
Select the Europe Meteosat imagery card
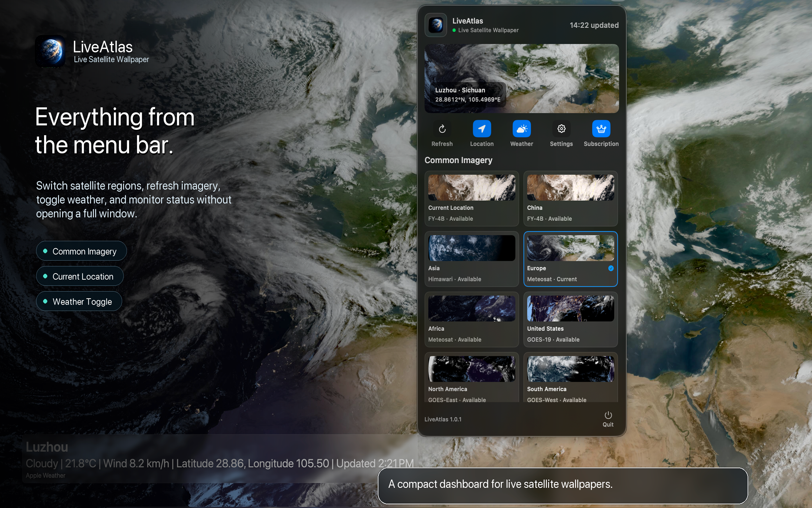[570, 259]
